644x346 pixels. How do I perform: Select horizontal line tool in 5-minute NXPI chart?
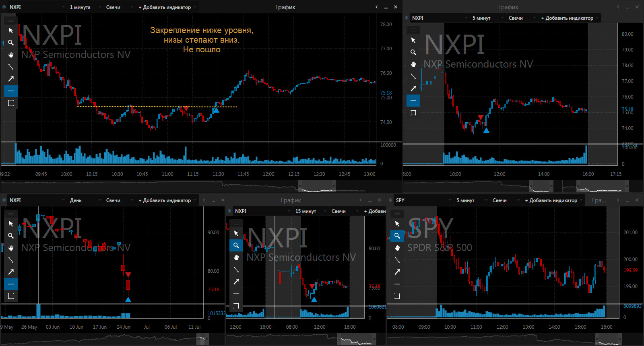point(413,101)
